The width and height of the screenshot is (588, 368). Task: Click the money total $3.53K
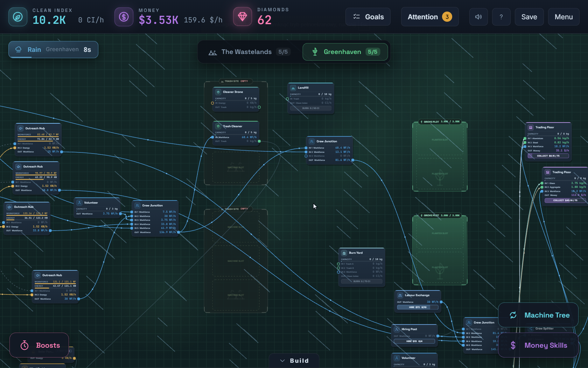point(159,20)
